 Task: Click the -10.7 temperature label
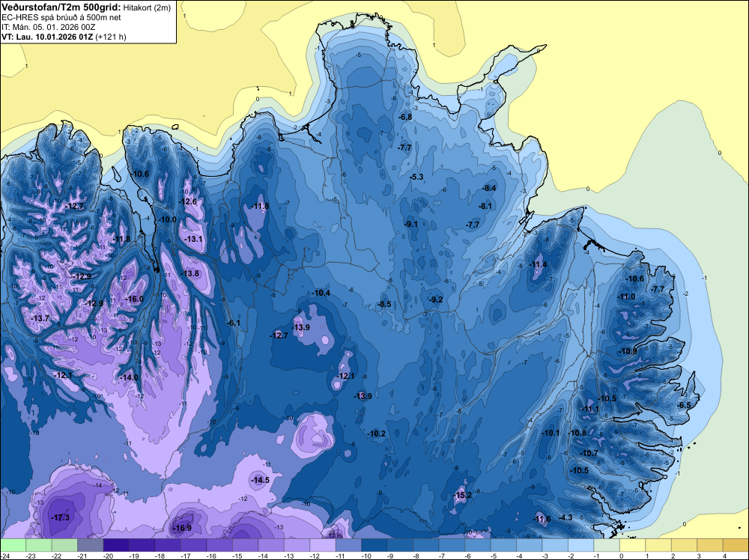pyautogui.click(x=589, y=453)
